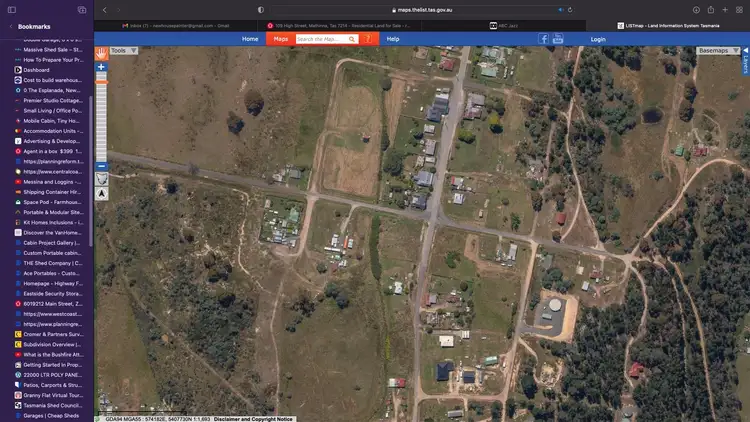
Task: Open Disclaimer and Copyright Notice link
Action: (x=253, y=419)
